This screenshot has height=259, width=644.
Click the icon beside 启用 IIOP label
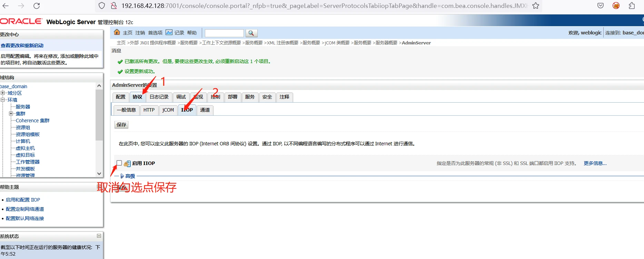click(x=127, y=164)
